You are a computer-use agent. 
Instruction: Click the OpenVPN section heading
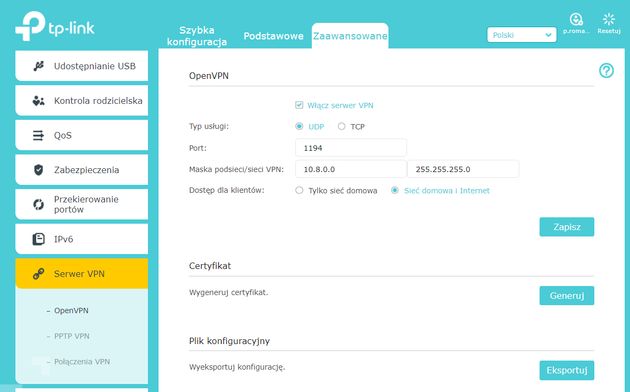(209, 76)
